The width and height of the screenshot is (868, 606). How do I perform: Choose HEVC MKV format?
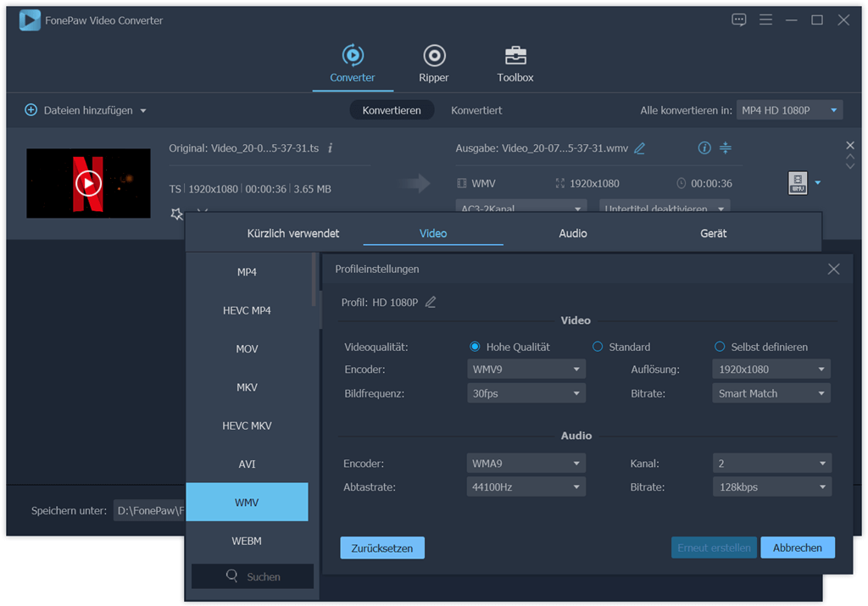[x=247, y=425]
